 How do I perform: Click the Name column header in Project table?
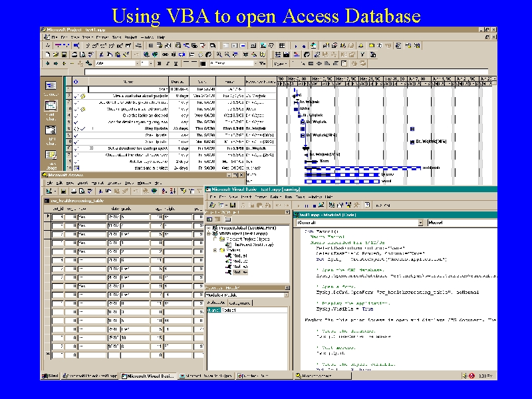128,82
